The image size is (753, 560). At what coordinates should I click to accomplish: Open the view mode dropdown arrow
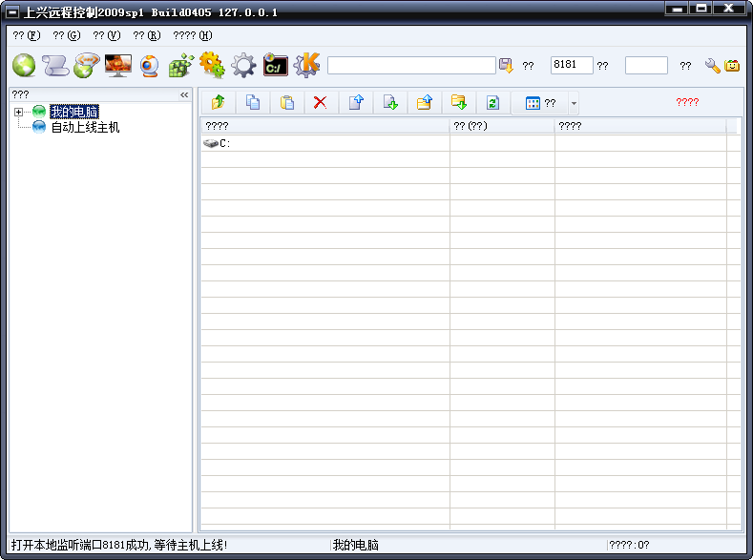(x=574, y=103)
